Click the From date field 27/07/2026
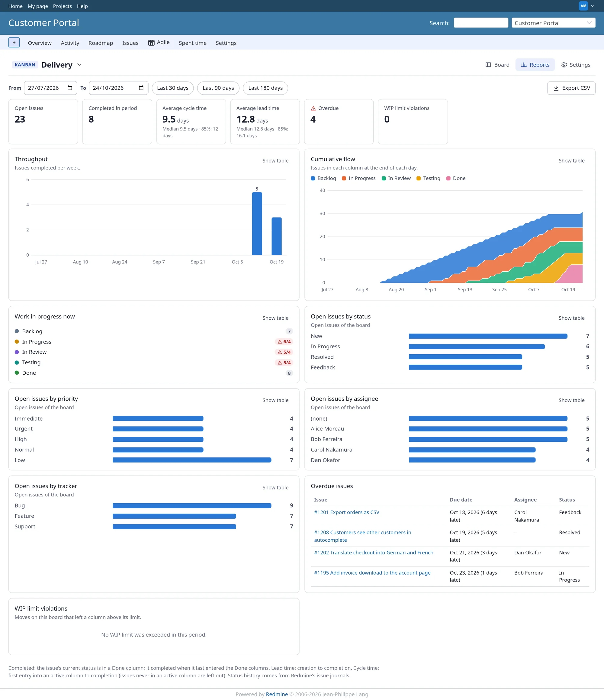 point(50,88)
